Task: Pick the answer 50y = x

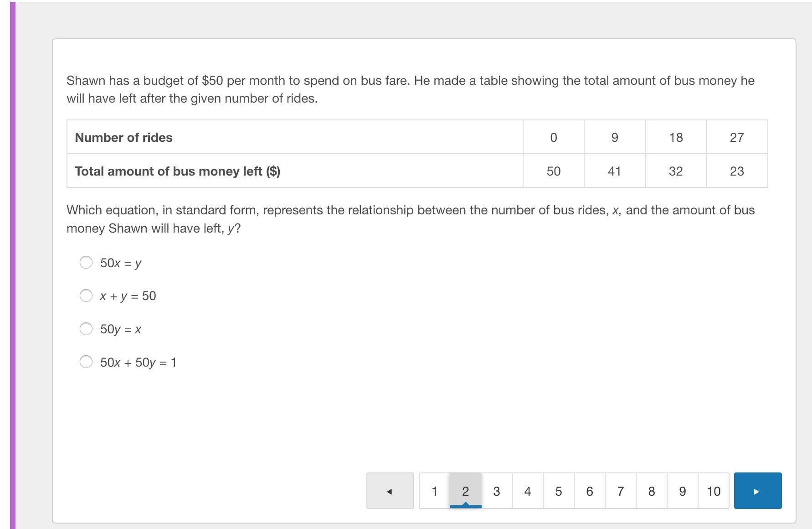Action: click(x=86, y=329)
